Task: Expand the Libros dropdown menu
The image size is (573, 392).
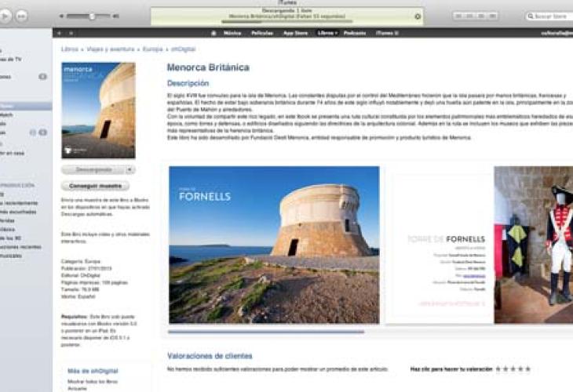Action: (327, 33)
